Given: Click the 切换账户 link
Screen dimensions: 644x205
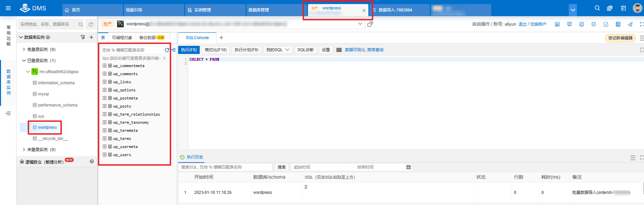Looking at the screenshot, I should click(538, 24).
